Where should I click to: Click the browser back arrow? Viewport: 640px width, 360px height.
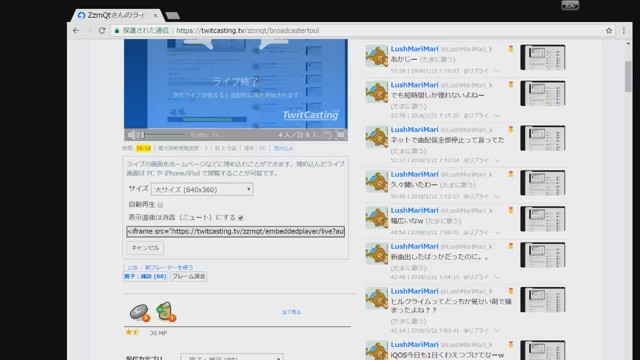[76, 31]
